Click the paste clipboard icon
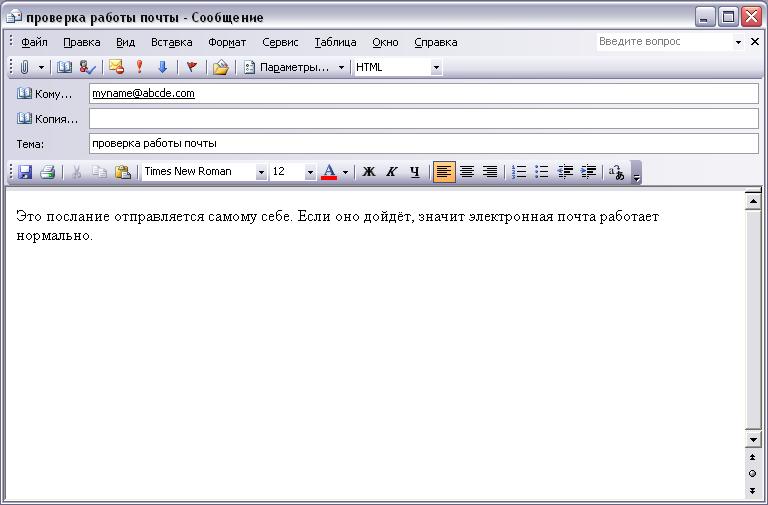 pos(122,172)
